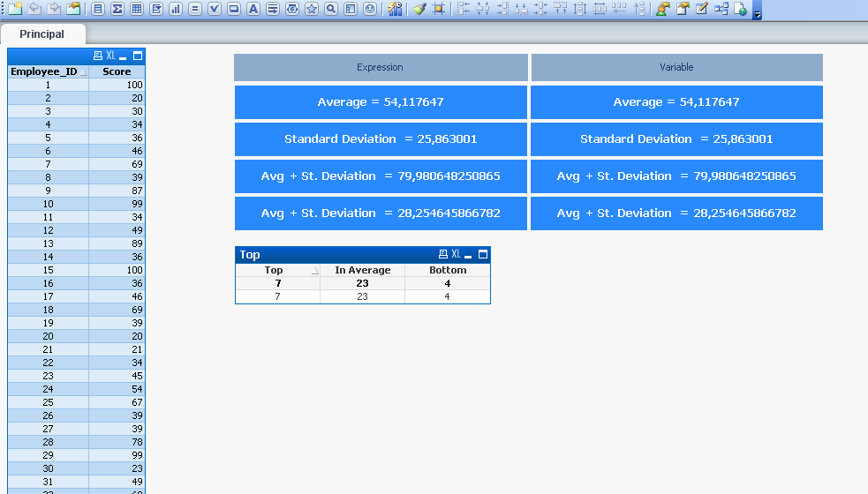Create a Text Object (A icon)

coord(253,8)
